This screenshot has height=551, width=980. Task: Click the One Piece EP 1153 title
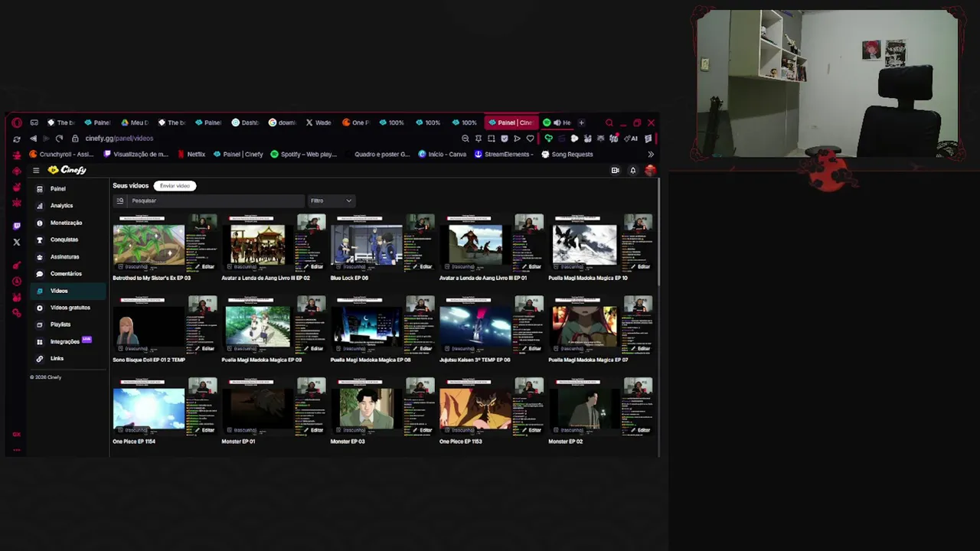460,442
